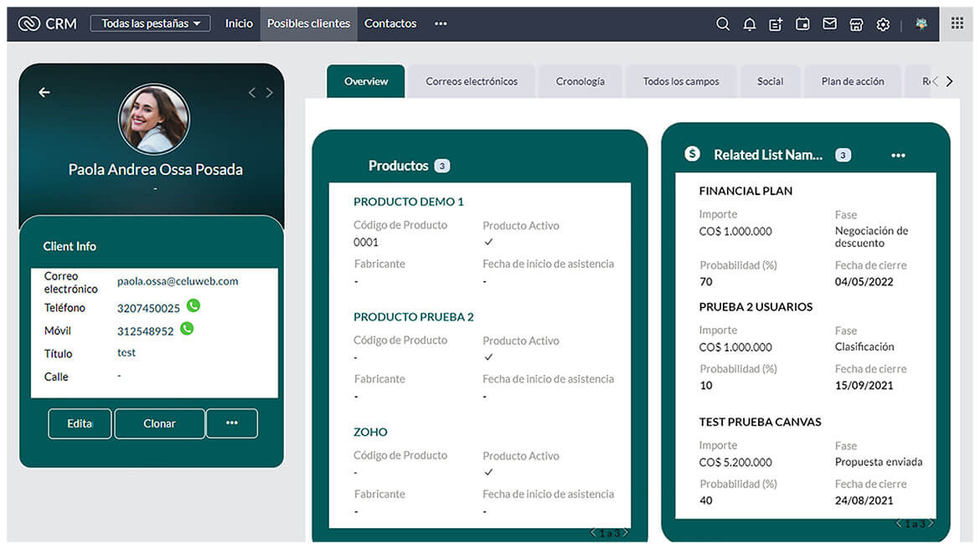The height and width of the screenshot is (549, 980).
Task: Open the PRODUCTO DEMO 1 record link
Action: (x=408, y=202)
